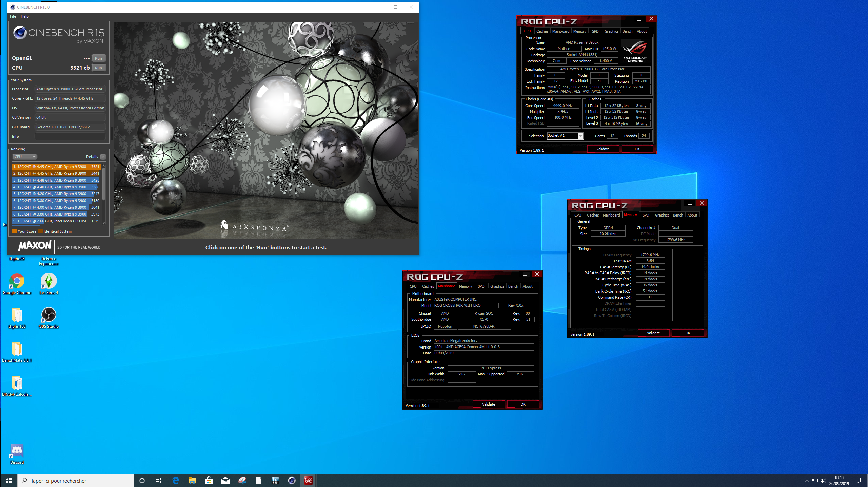Minimize the Mainboard CPU-Z window
This screenshot has width=868, height=487.
525,275
